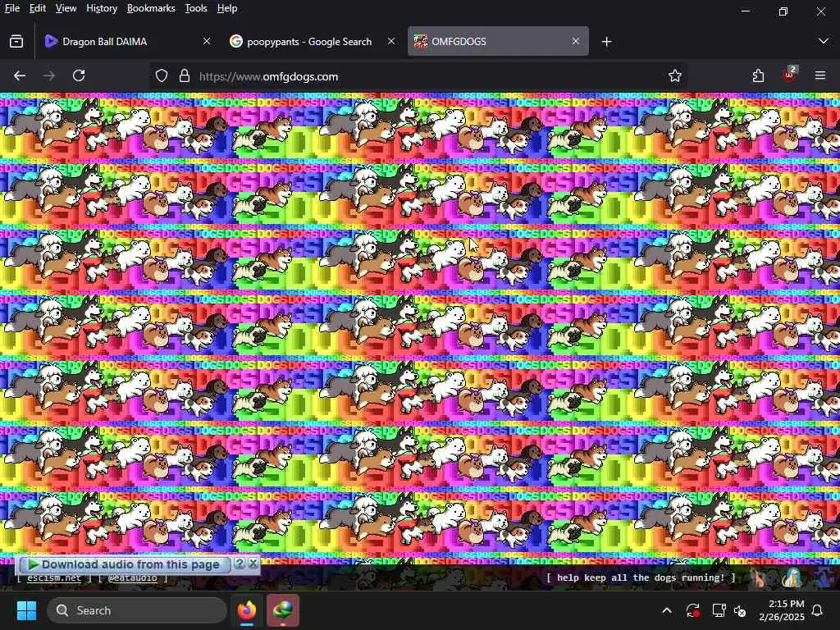The height and width of the screenshot is (630, 840).
Task: Switch to poopypants Google Search tab
Action: tap(313, 41)
